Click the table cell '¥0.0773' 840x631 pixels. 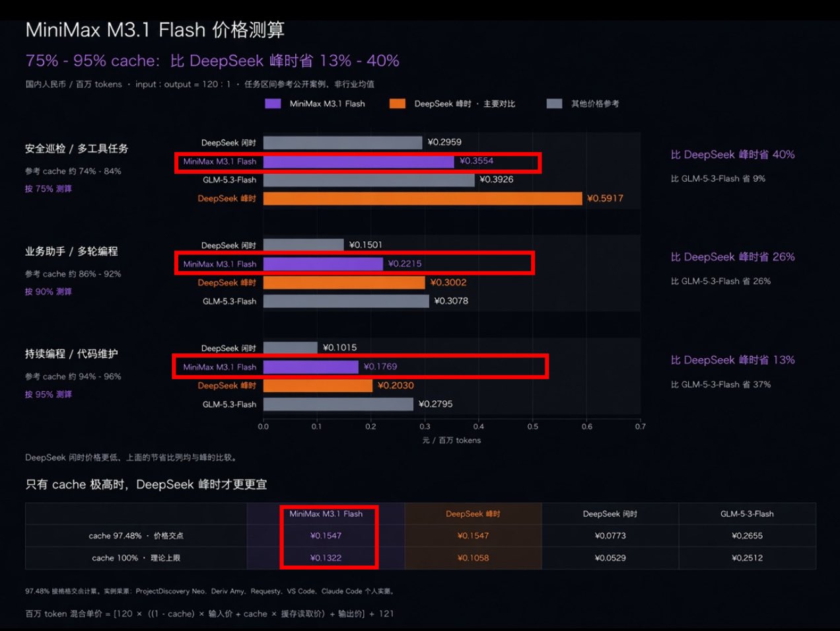(610, 536)
